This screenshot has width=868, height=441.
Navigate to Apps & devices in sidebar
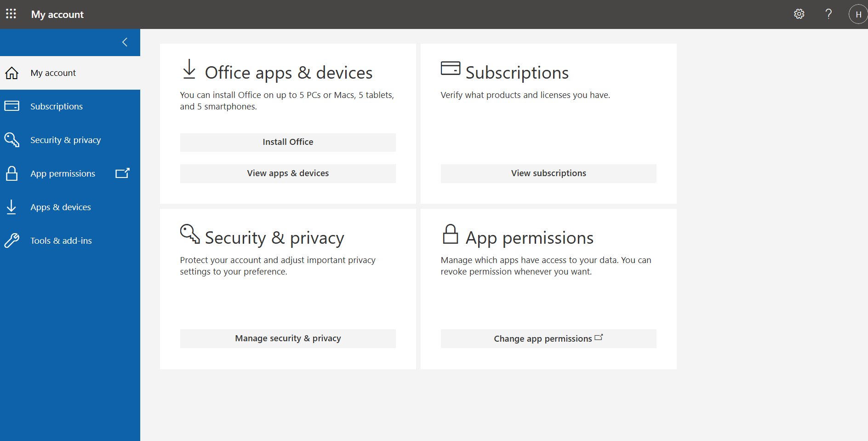(70, 207)
